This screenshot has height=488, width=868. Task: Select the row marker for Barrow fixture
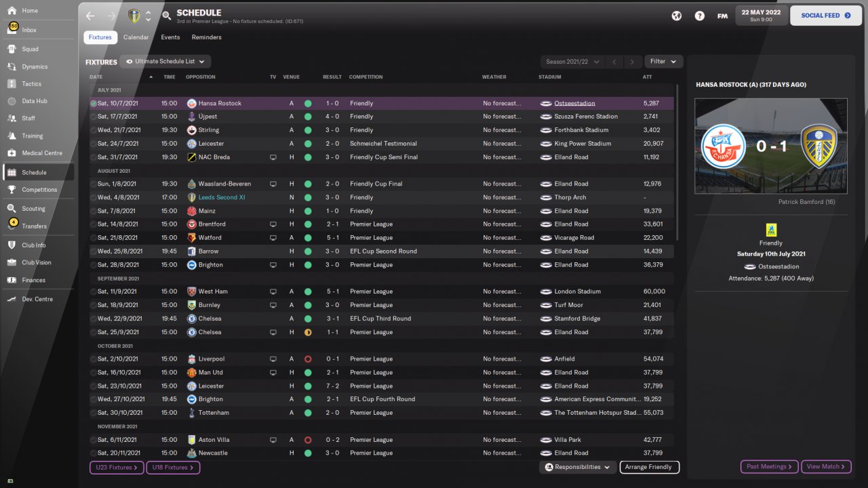tap(94, 251)
